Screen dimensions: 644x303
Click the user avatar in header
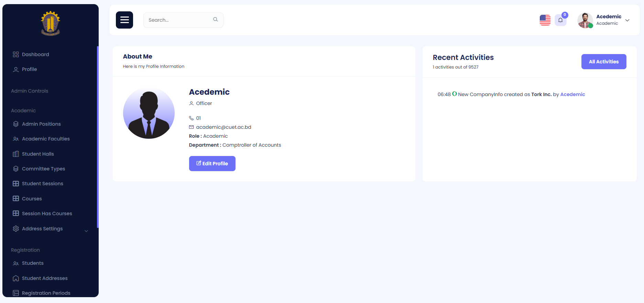click(x=585, y=20)
